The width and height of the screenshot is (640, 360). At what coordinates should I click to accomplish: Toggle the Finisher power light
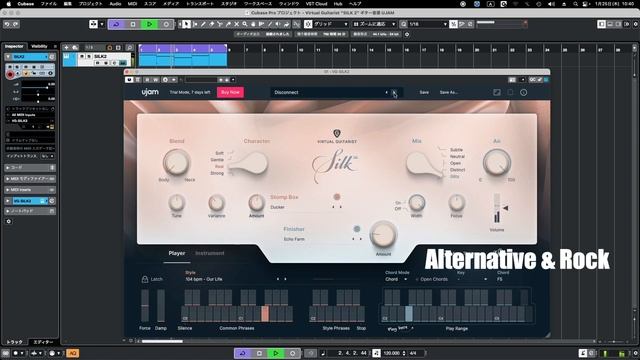pos(357,229)
